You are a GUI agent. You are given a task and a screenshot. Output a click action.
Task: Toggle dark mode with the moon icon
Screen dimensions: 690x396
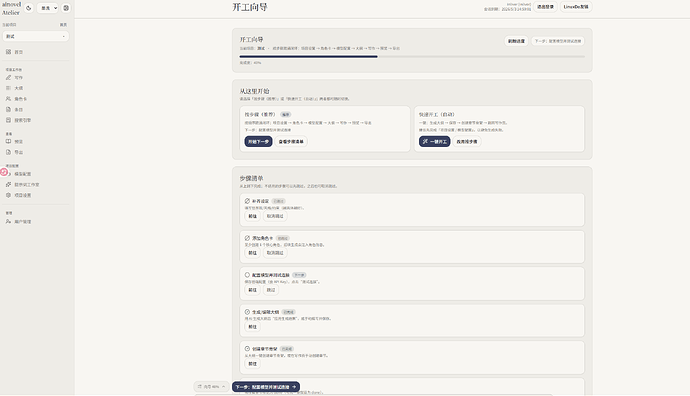pyautogui.click(x=29, y=8)
